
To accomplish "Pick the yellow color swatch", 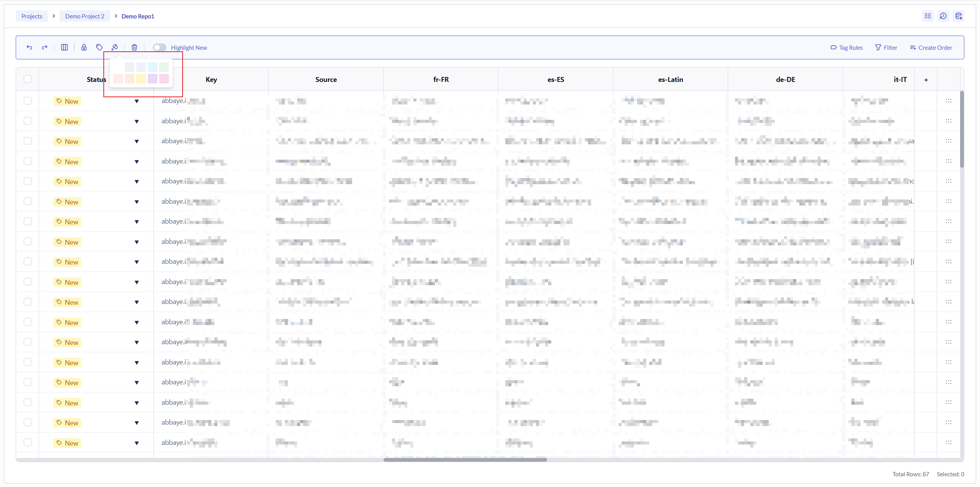I will 141,78.
